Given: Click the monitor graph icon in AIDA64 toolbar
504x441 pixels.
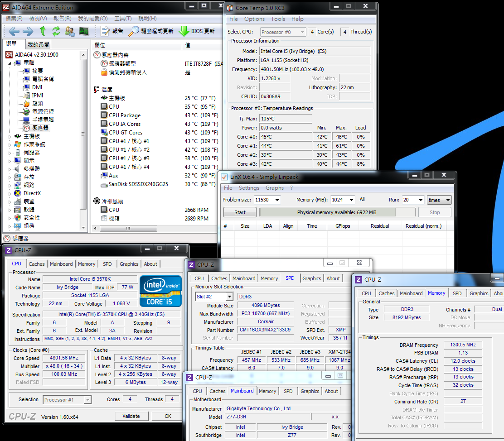Looking at the screenshot, I should (83, 31).
